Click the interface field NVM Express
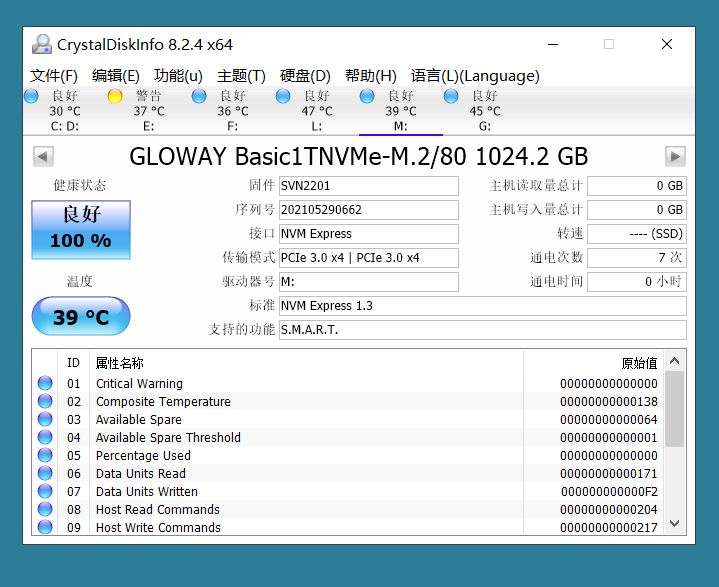This screenshot has height=587, width=719. click(x=369, y=233)
